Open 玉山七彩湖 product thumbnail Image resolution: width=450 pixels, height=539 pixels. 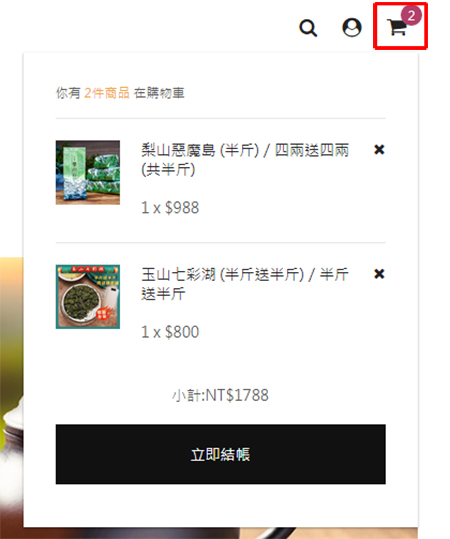(x=88, y=297)
